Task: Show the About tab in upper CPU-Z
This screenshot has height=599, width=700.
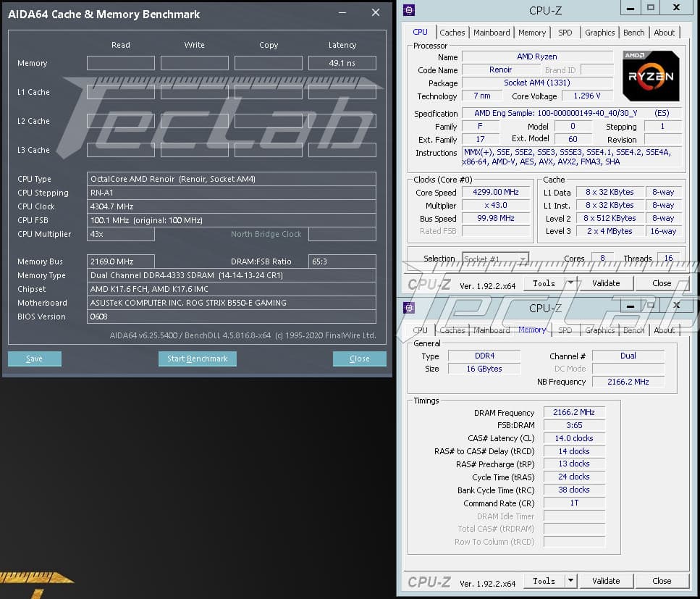Action: click(x=665, y=33)
